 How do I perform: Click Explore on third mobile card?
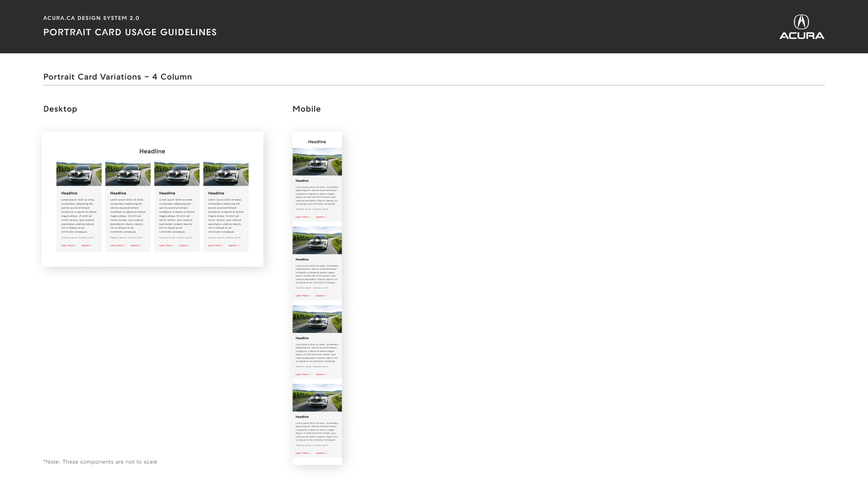[321, 374]
